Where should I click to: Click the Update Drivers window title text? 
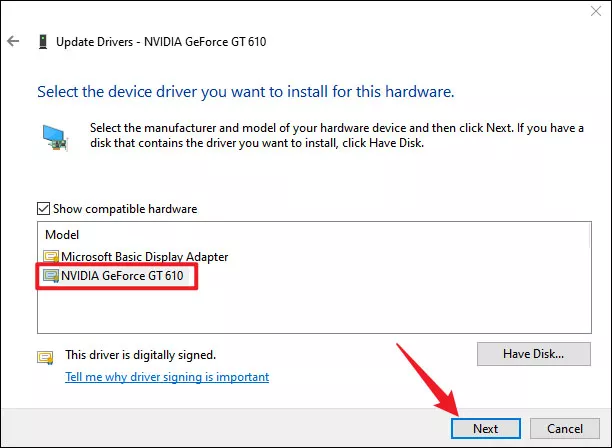point(161,42)
